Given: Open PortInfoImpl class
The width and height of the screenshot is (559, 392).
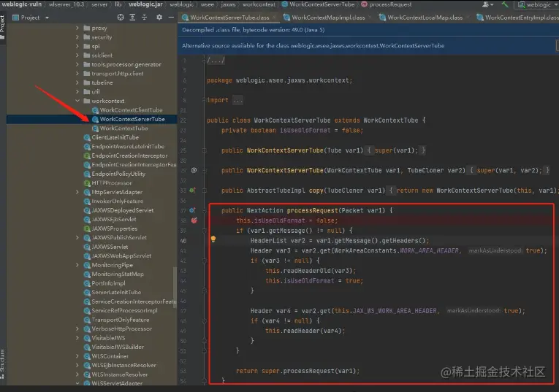Looking at the screenshot, I should (108, 283).
